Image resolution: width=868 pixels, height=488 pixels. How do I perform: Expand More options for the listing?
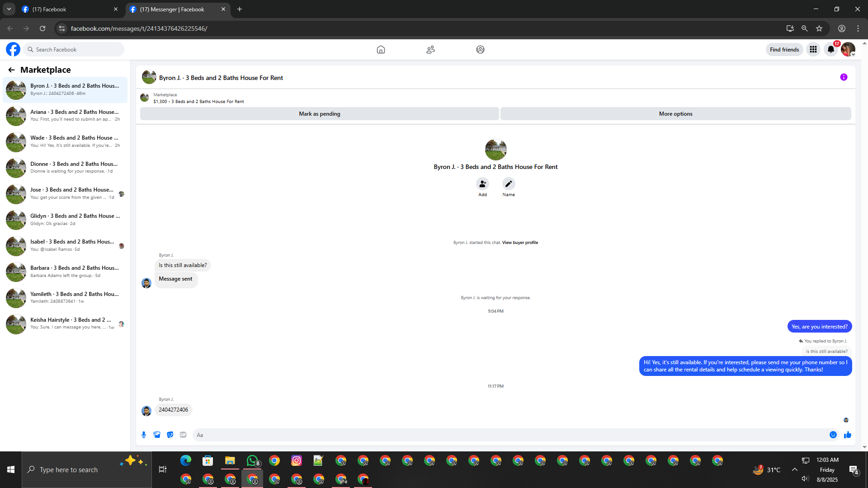coord(675,114)
